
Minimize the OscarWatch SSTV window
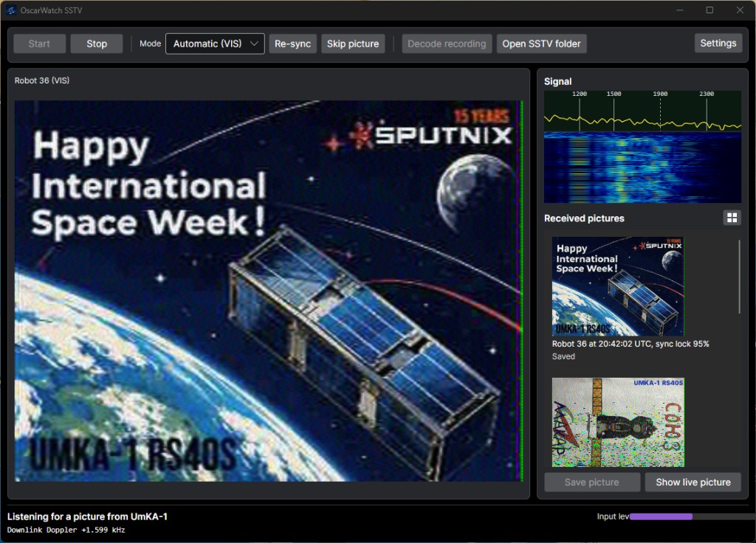click(x=680, y=10)
